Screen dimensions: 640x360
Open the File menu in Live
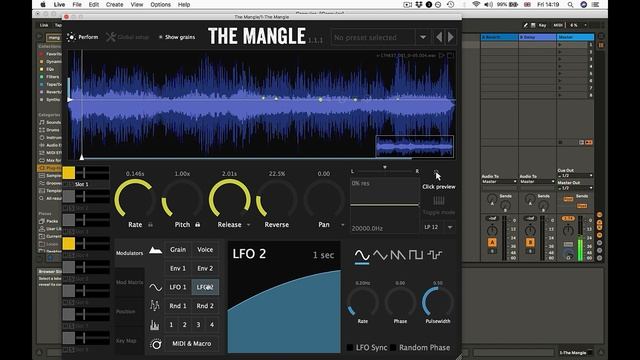click(77, 4)
